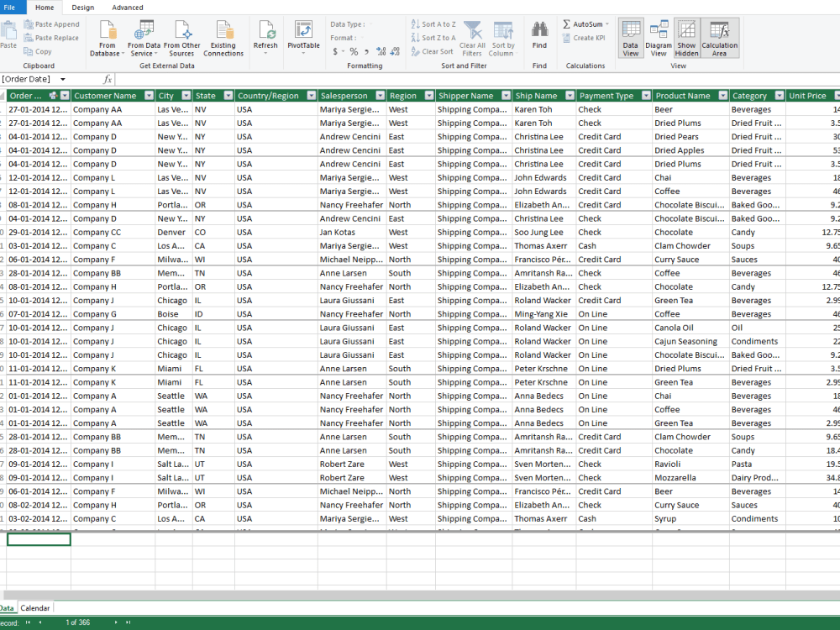Image resolution: width=840 pixels, height=630 pixels.
Task: Click Clear All Filters
Action: click(472, 39)
